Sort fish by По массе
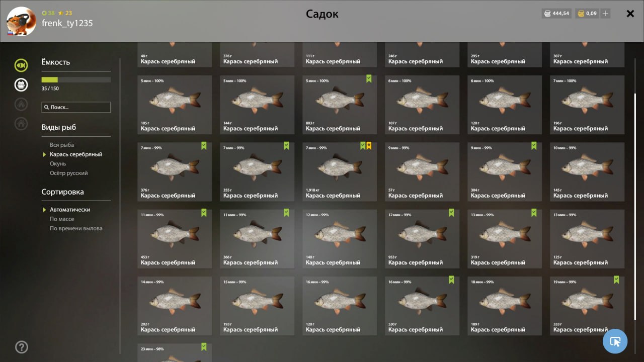The image size is (644, 362). pyautogui.click(x=62, y=219)
